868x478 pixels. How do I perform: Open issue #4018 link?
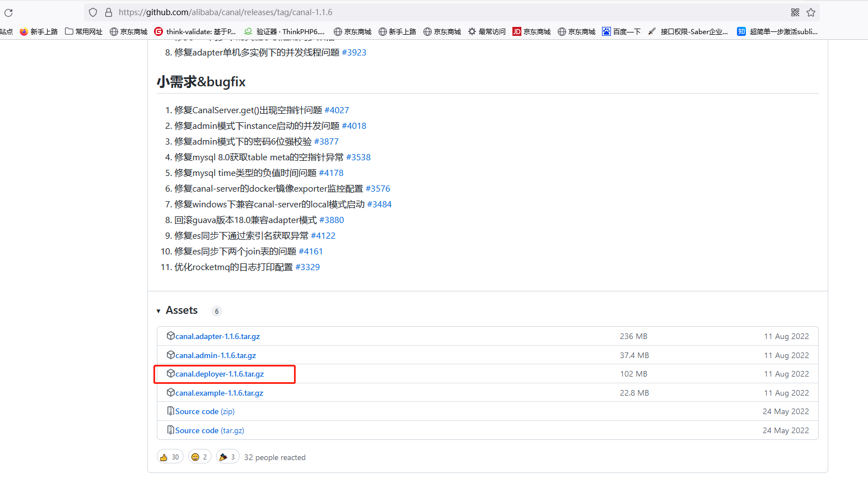point(354,126)
